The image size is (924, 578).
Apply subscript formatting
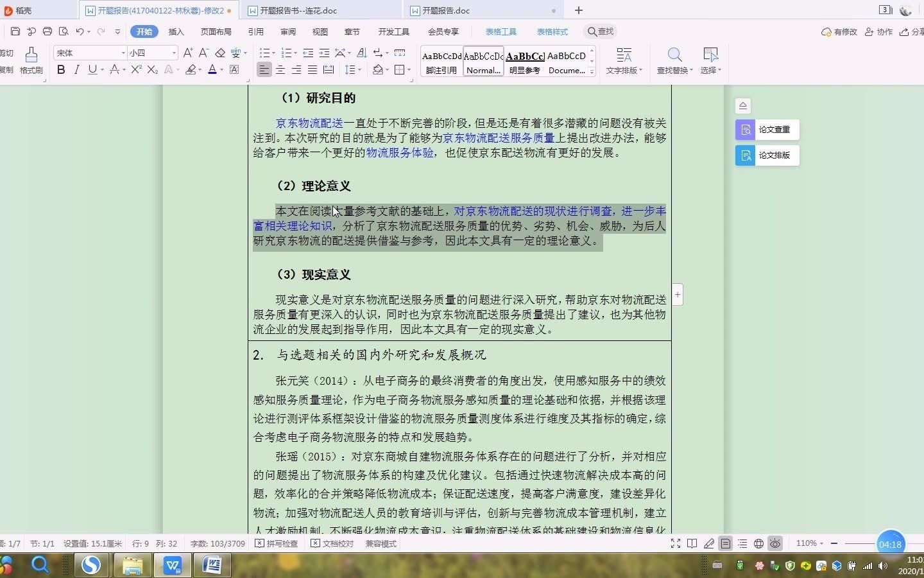pos(152,69)
